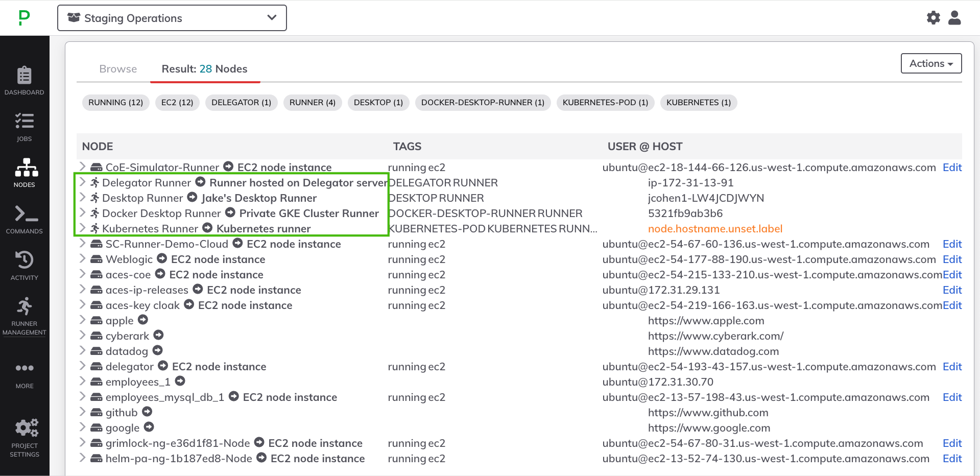
Task: View Activity history in the sidebar
Action: coord(25,266)
